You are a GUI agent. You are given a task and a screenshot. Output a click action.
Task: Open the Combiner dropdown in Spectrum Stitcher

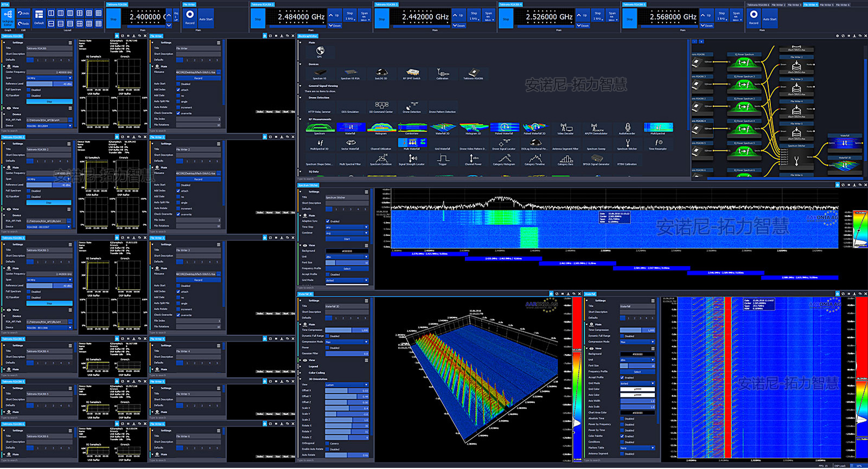coord(347,233)
